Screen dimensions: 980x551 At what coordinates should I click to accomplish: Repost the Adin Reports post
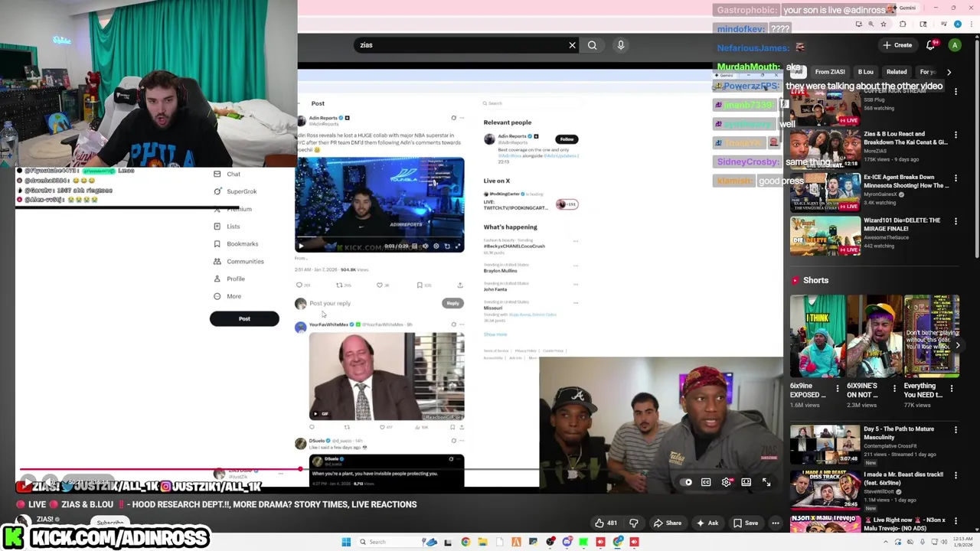tap(340, 285)
